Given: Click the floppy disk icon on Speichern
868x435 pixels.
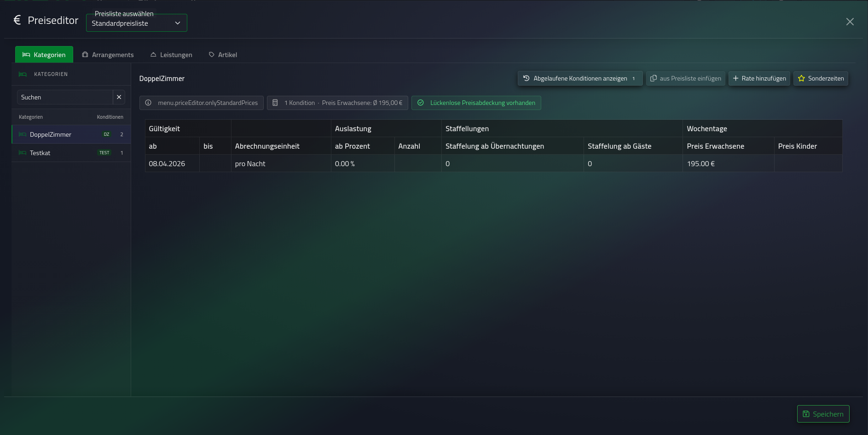Looking at the screenshot, I should point(806,414).
